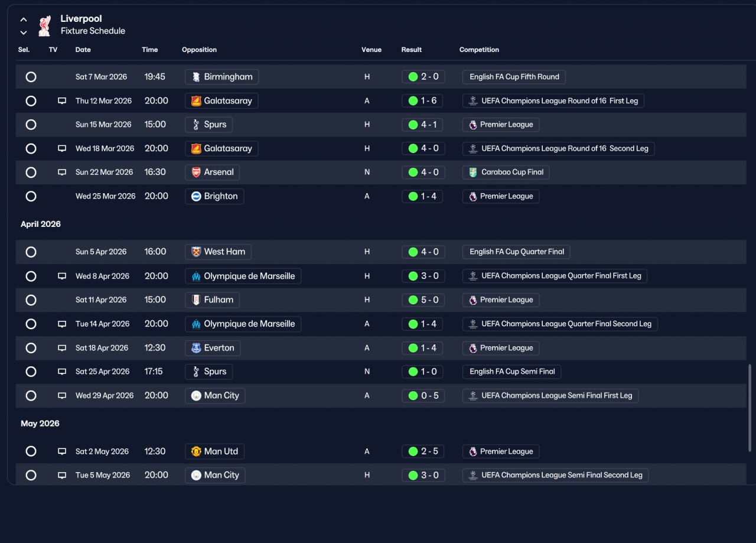The height and width of the screenshot is (543, 756).
Task: Click TV icon for FA Cup Semi Final
Action: click(x=62, y=372)
